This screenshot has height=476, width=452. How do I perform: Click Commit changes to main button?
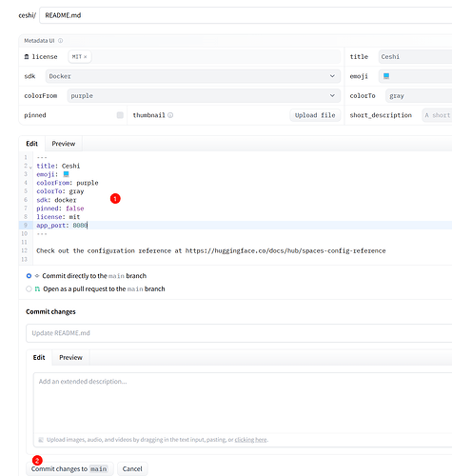point(69,468)
